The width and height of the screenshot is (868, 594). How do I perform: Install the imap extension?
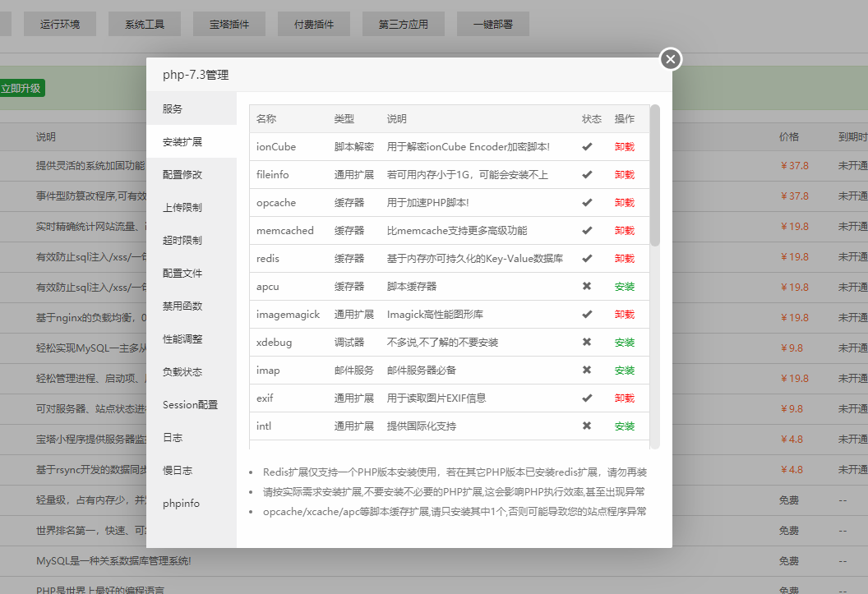pyautogui.click(x=625, y=370)
